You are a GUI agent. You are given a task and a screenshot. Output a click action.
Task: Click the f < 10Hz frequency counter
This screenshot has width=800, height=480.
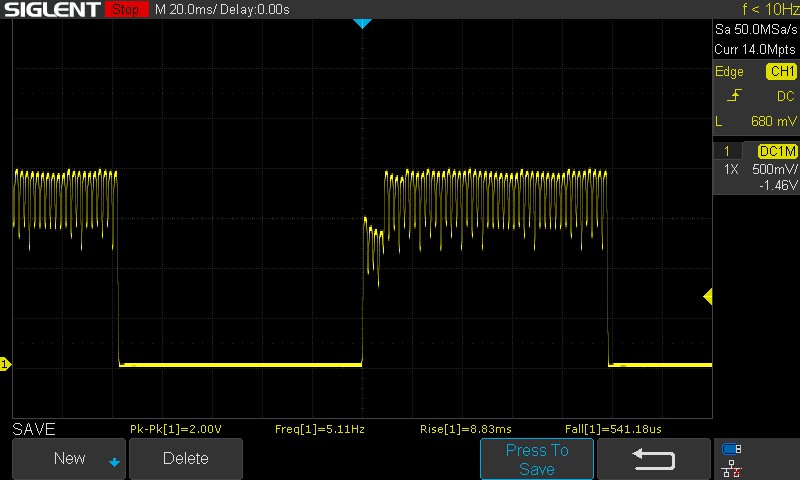coord(770,9)
